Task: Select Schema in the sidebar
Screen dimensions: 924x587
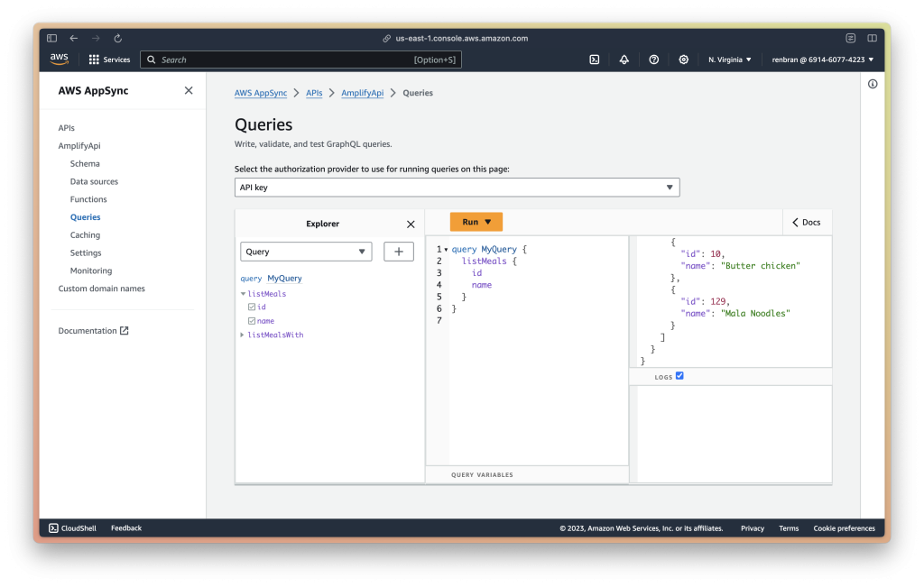Action: coord(85,163)
